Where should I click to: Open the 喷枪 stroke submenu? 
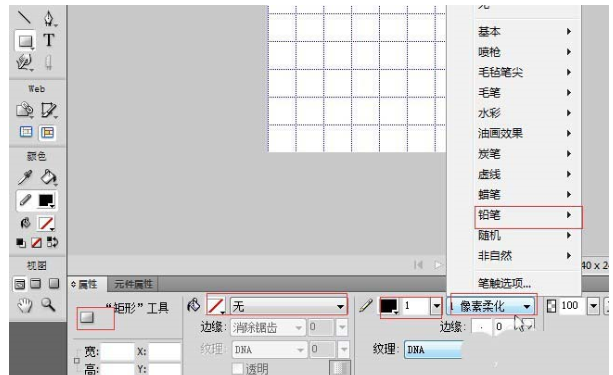click(527, 52)
